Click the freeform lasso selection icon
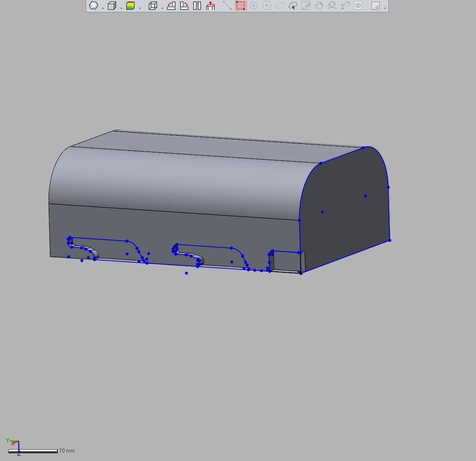 pos(280,6)
